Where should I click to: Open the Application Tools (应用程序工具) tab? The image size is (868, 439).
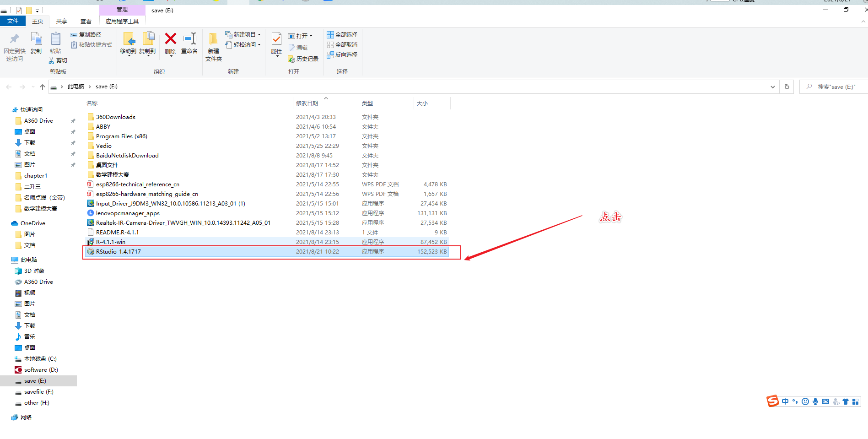(x=122, y=21)
